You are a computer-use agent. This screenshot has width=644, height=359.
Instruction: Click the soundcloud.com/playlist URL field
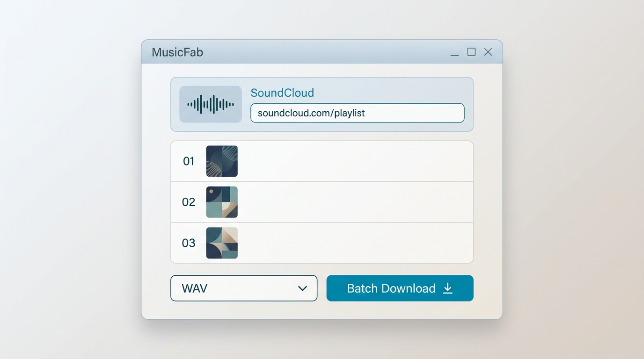[358, 113]
